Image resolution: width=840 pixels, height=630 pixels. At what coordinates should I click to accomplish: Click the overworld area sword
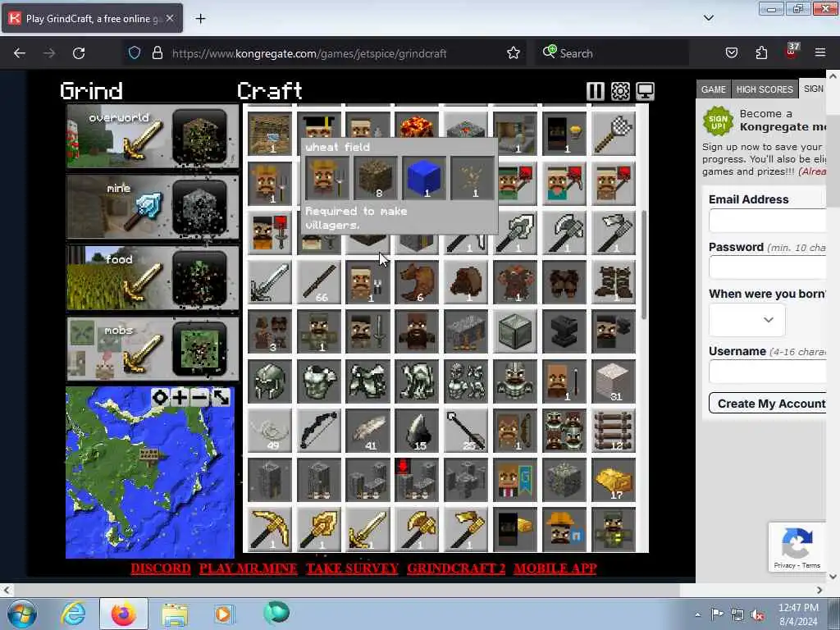pyautogui.click(x=142, y=140)
